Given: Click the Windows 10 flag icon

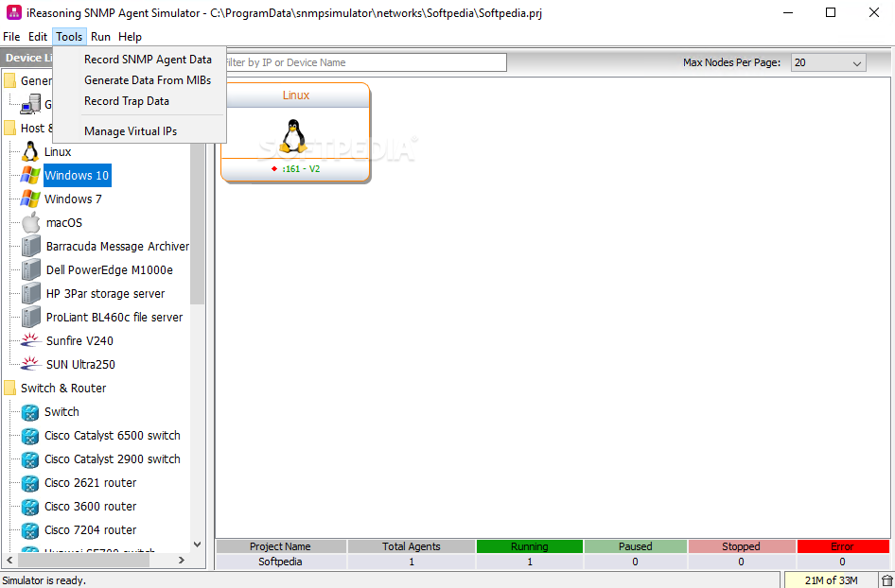Looking at the screenshot, I should 29,175.
